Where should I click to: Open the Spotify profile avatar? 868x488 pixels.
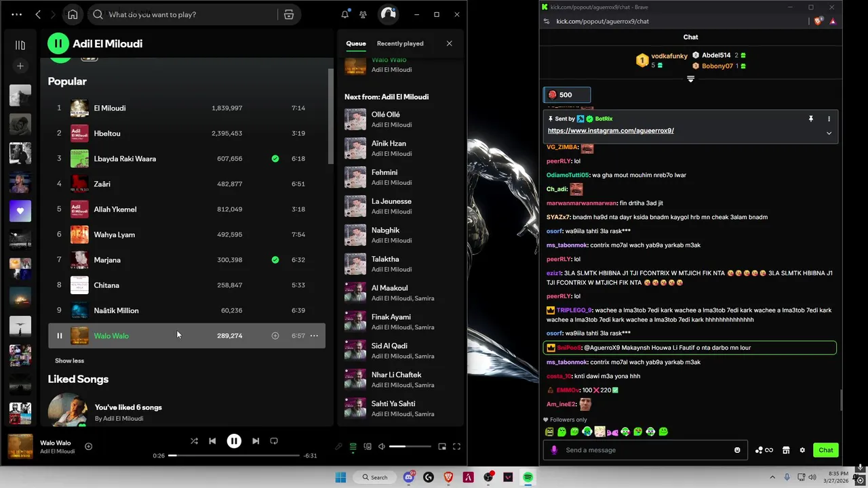pyautogui.click(x=388, y=14)
